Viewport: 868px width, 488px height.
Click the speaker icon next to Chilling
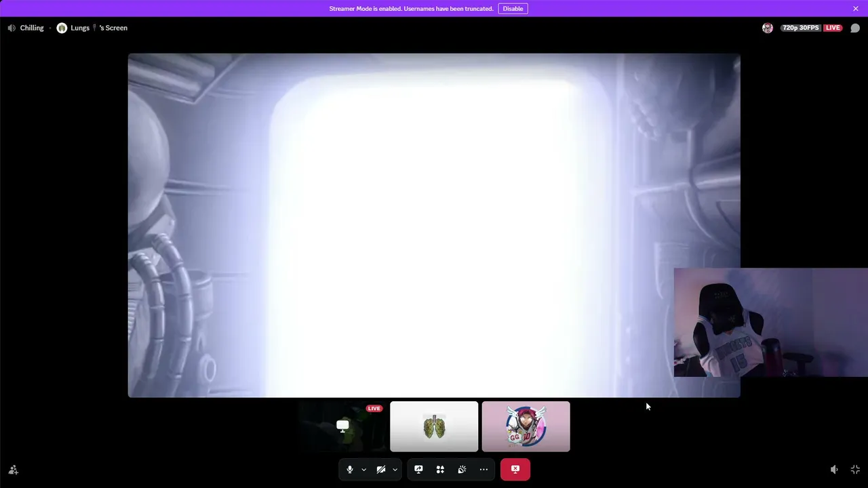12,28
